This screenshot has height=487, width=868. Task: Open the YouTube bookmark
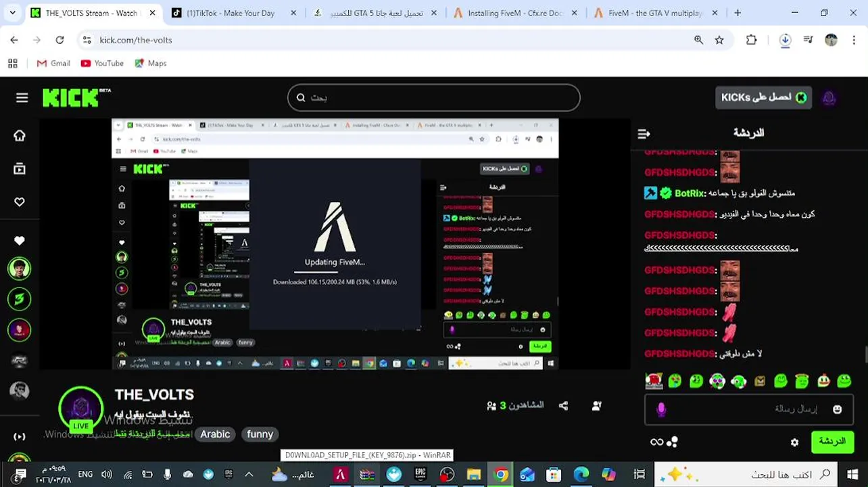coord(102,63)
